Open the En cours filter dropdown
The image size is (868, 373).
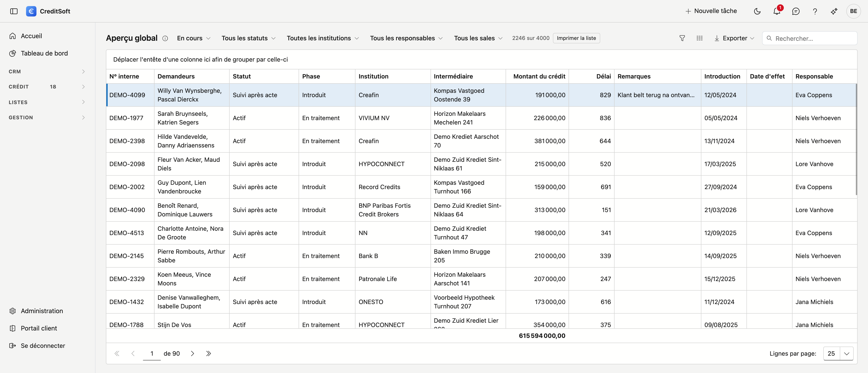(194, 38)
